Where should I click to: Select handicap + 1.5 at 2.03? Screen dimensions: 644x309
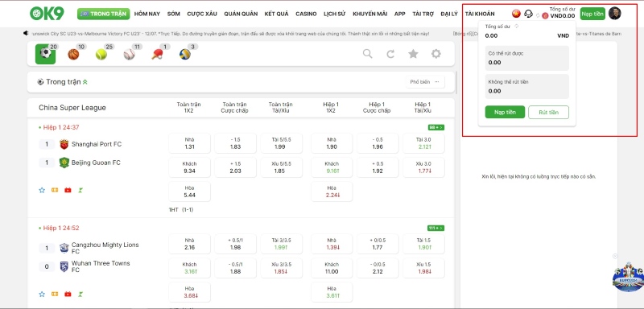pyautogui.click(x=235, y=167)
